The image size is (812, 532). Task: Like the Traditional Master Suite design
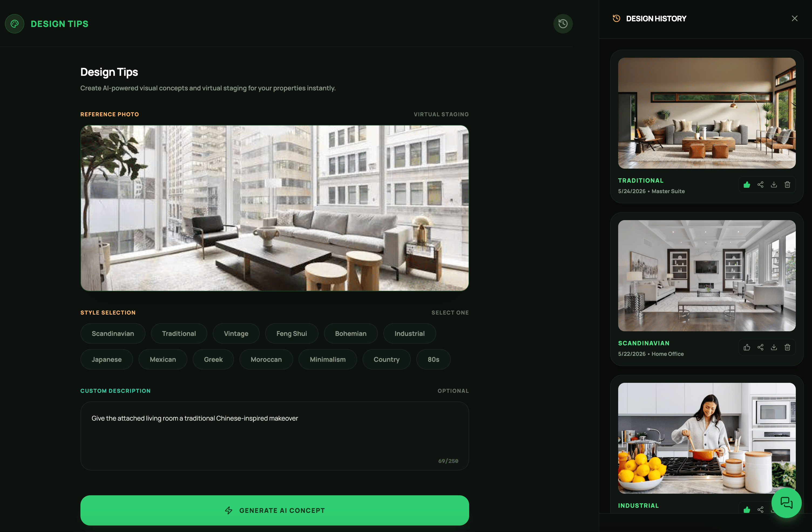746,185
